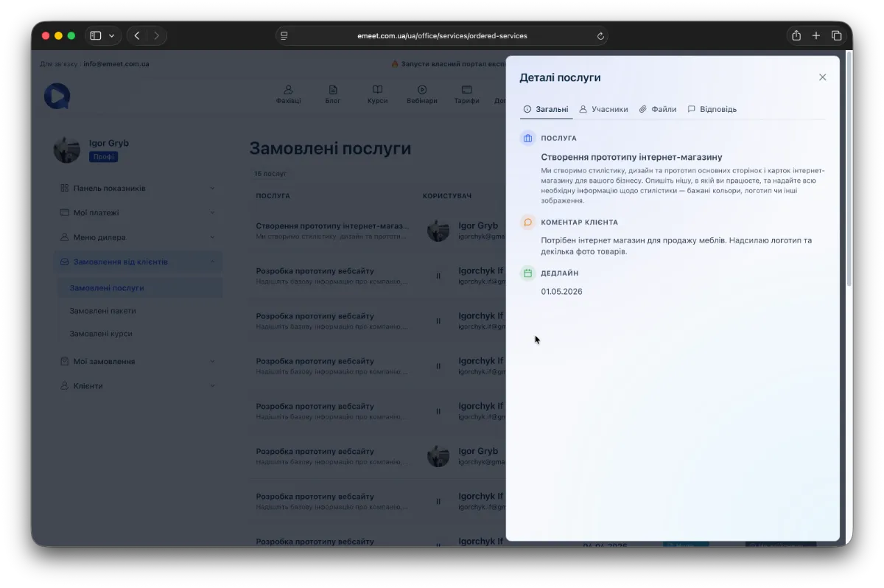The image size is (884, 588).
Task: Switch to the Учасники tab
Action: 603,109
